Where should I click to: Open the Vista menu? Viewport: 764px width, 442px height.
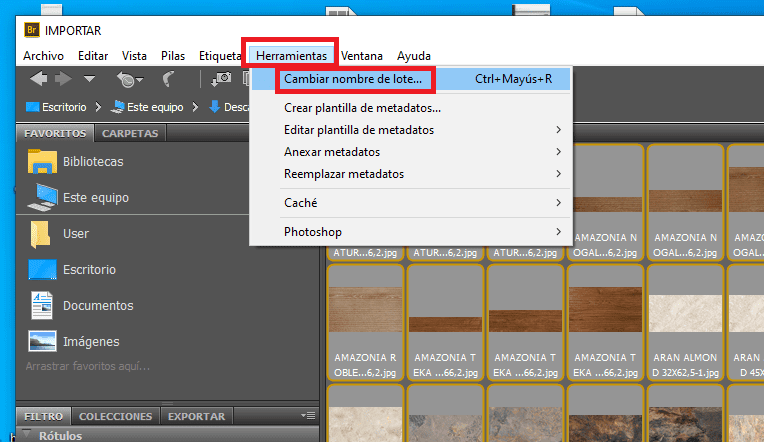point(134,56)
